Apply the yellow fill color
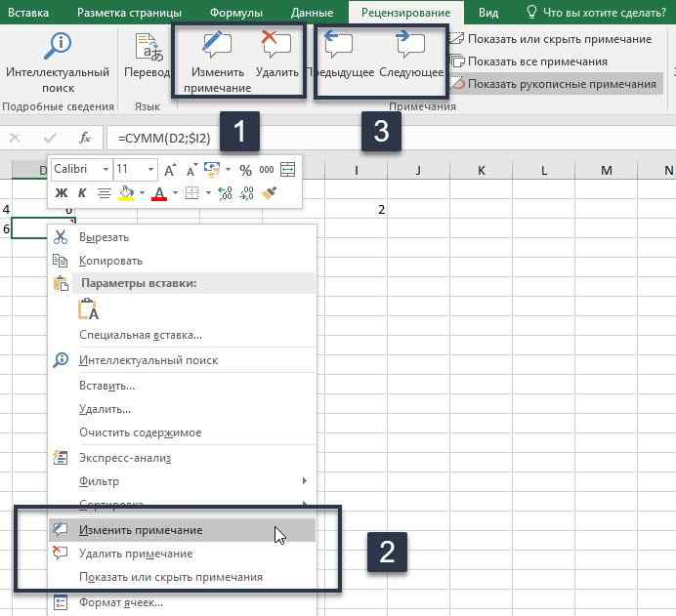 (126, 193)
